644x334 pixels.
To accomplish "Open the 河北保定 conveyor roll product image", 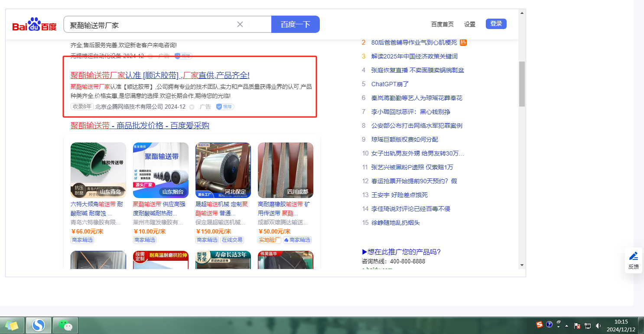I will coord(223,170).
